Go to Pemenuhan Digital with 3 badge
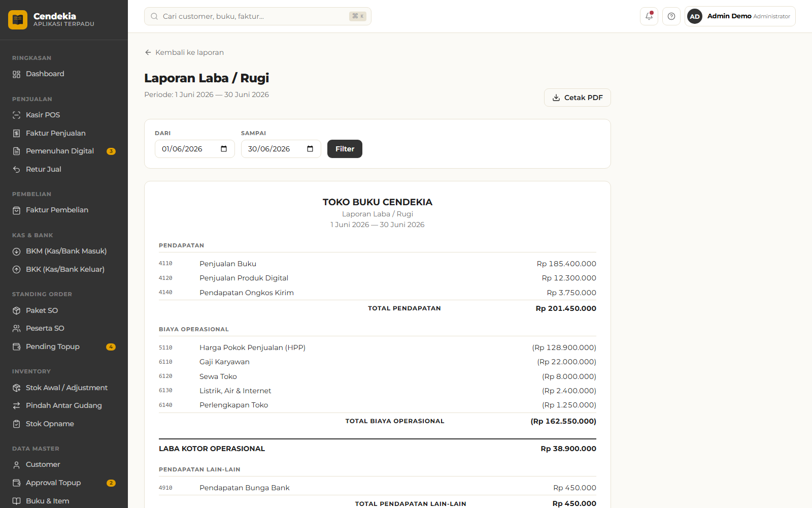Screen dimensions: 812x508 coord(64,151)
